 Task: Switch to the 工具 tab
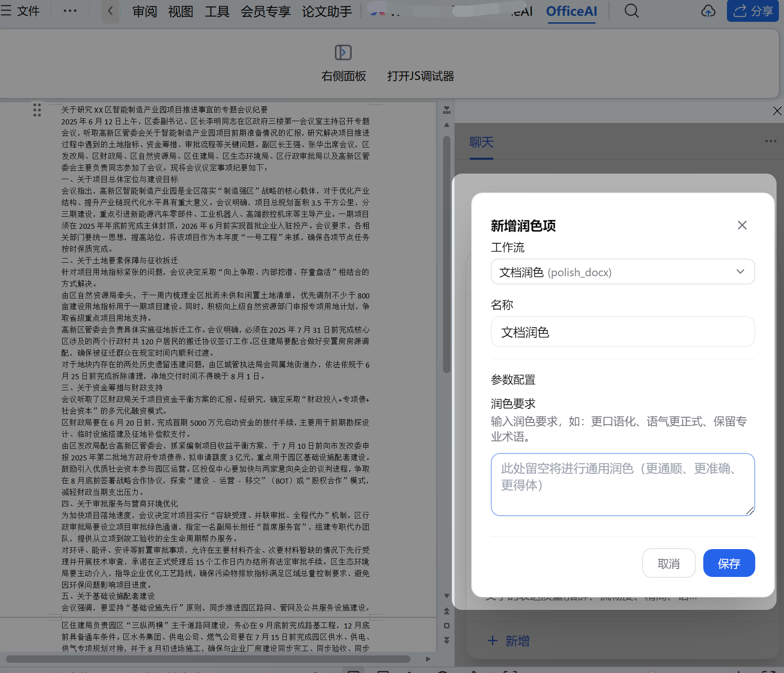[217, 12]
